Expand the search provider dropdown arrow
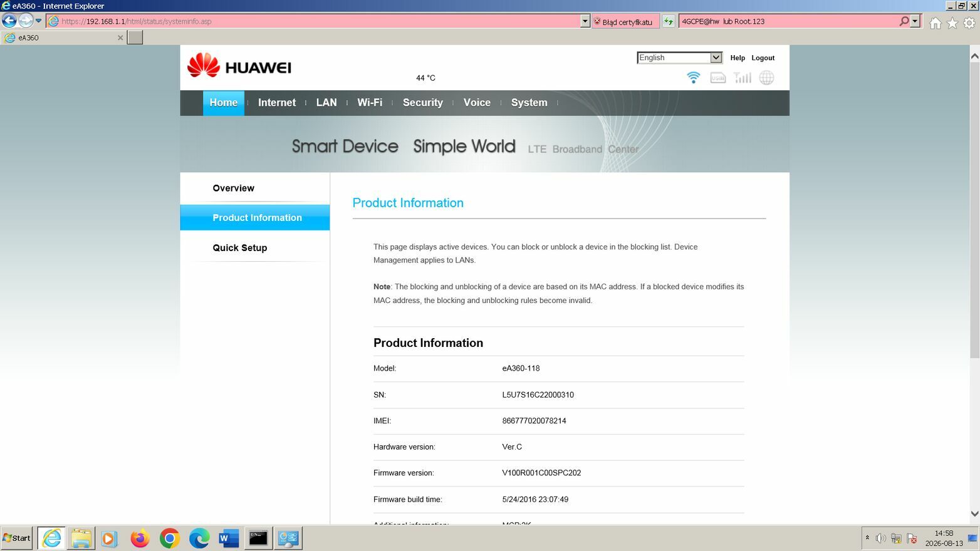The height and width of the screenshot is (551, 980). click(x=915, y=21)
